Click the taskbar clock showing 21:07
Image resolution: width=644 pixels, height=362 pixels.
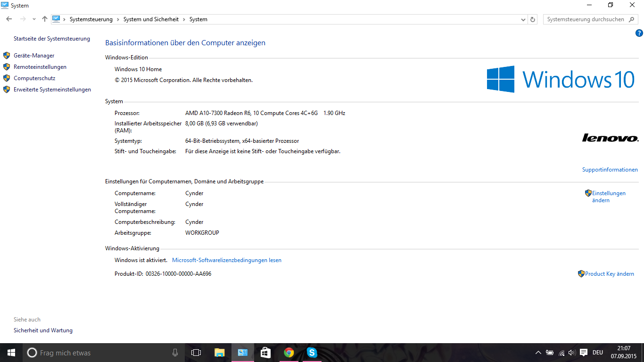click(x=624, y=353)
